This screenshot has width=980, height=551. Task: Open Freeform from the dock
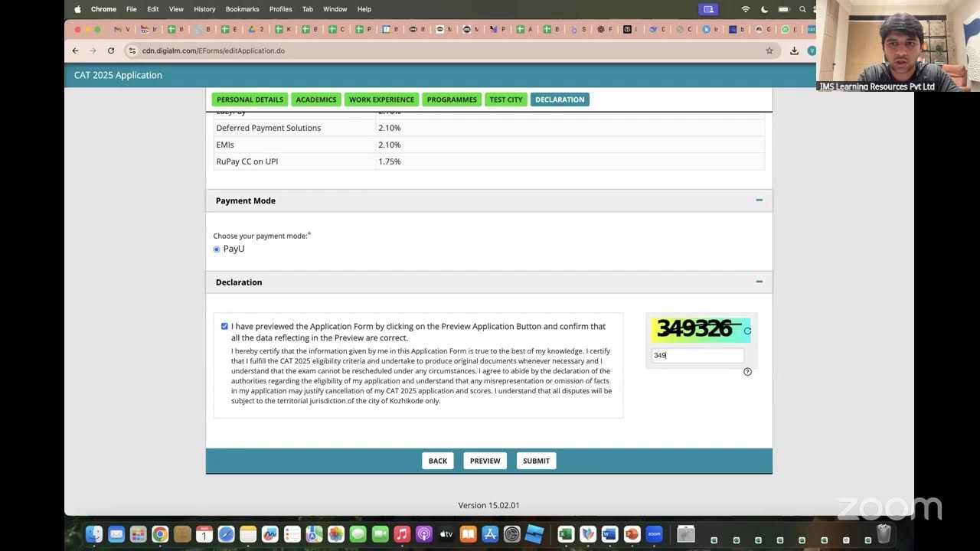269,534
